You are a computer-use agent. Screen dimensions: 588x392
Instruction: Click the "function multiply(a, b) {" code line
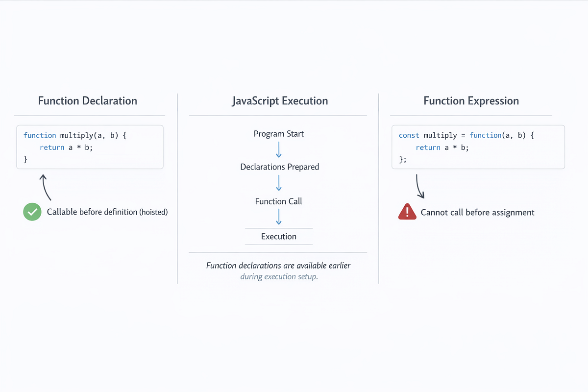click(75, 135)
